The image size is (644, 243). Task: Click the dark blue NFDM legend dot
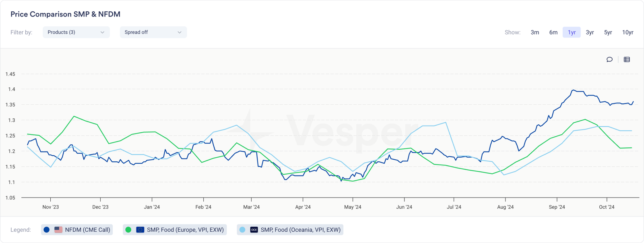pos(47,230)
